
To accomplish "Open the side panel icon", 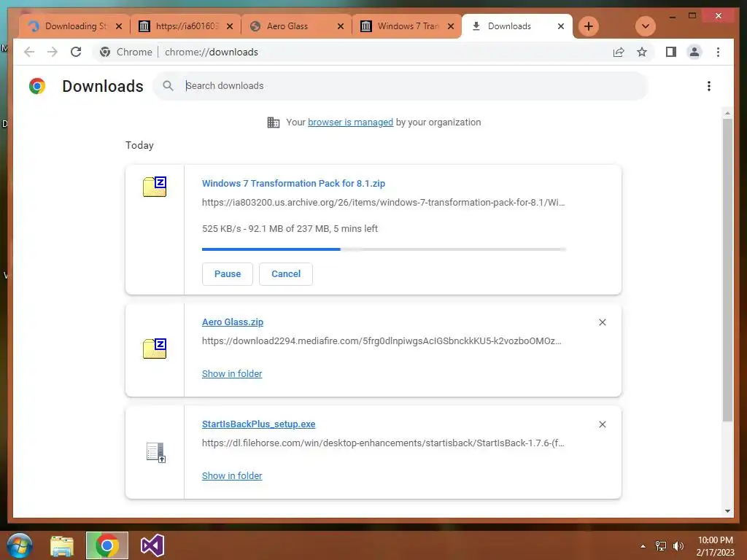I will click(x=671, y=52).
